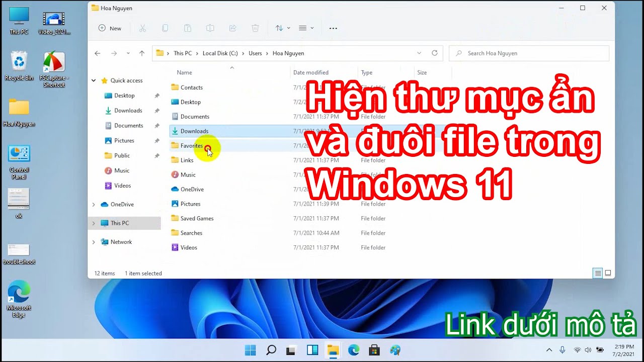Sort by the Name column header
The image size is (644, 362).
(184, 72)
